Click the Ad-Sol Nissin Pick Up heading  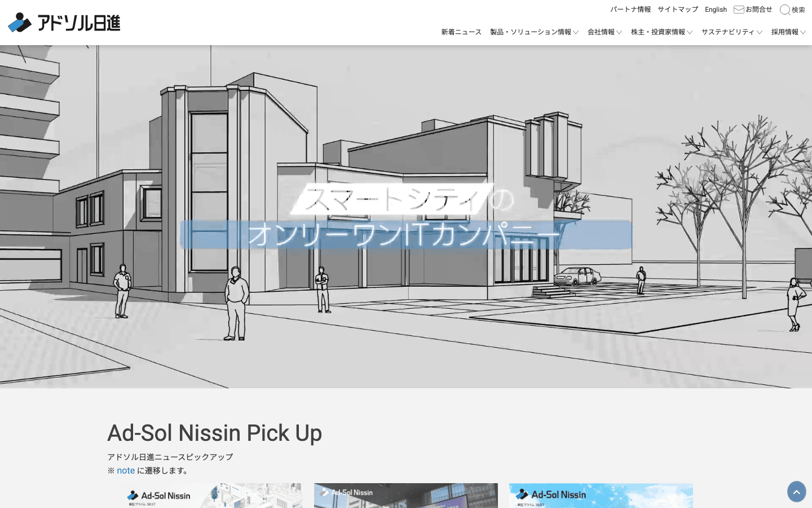click(215, 433)
